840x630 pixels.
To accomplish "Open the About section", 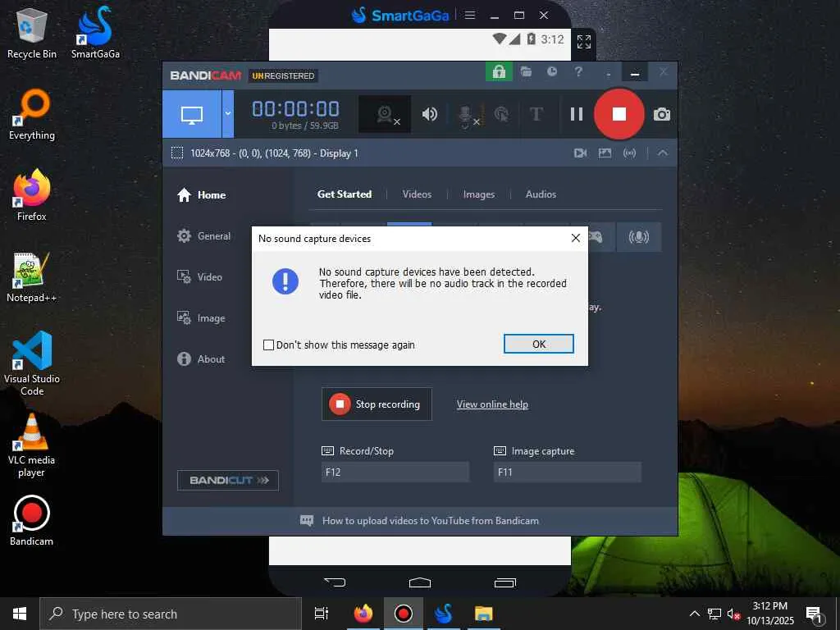I will tap(201, 359).
